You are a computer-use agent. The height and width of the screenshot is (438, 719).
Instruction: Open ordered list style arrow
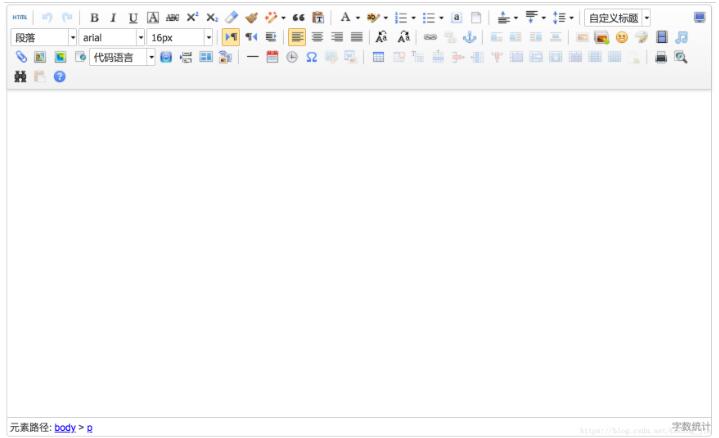click(414, 18)
